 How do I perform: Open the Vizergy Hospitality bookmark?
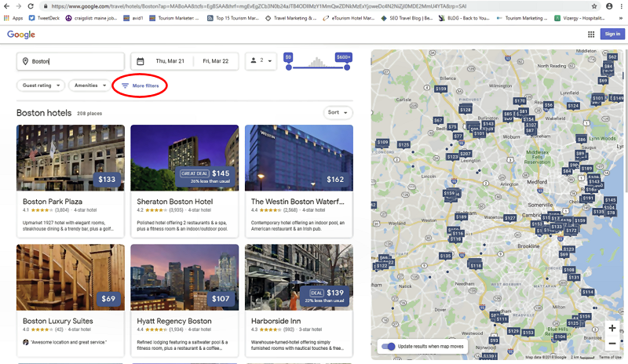coord(579,18)
